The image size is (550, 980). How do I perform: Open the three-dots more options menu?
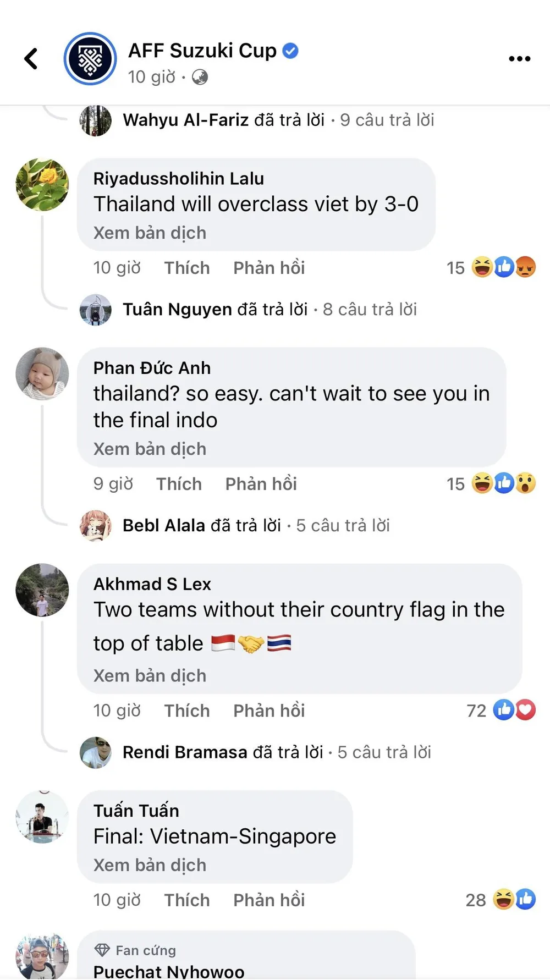tap(519, 59)
